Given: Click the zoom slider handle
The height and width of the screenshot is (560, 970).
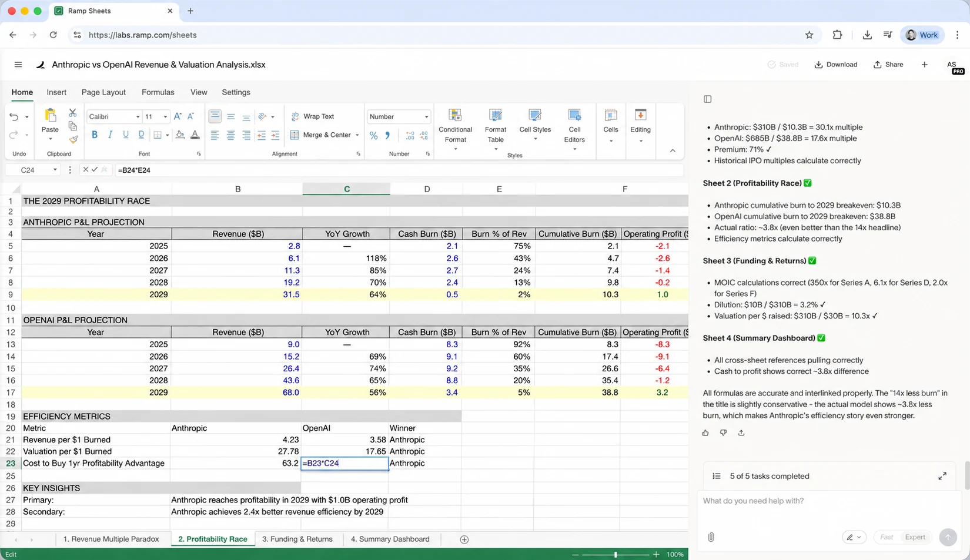Looking at the screenshot, I should [616, 554].
